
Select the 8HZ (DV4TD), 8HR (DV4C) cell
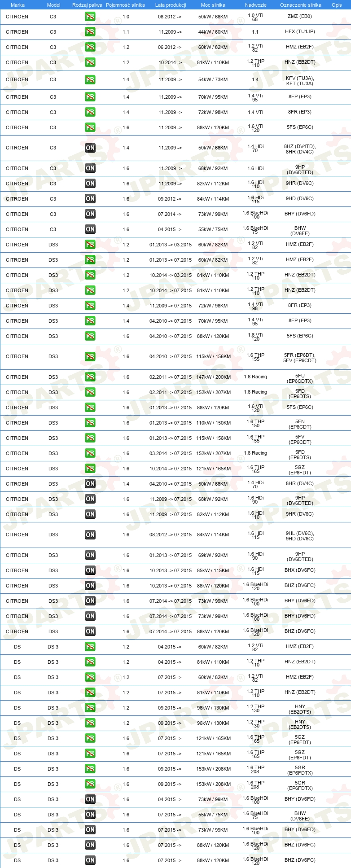pos(300,149)
